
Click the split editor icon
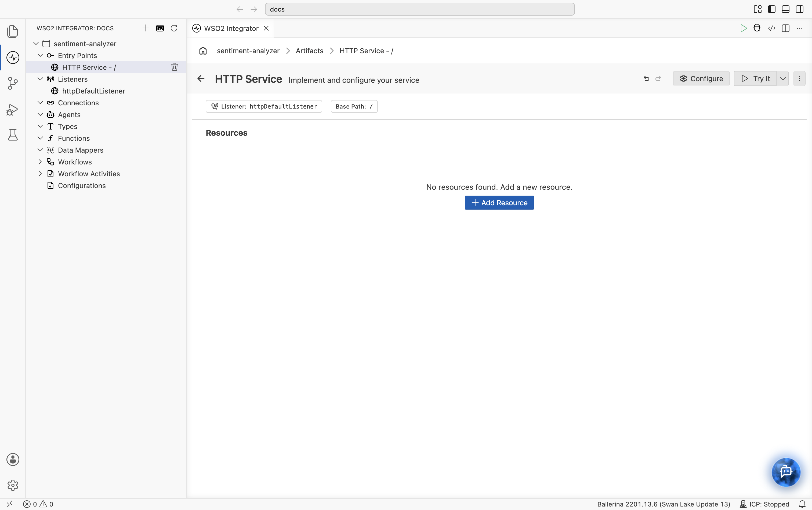pyautogui.click(x=786, y=28)
